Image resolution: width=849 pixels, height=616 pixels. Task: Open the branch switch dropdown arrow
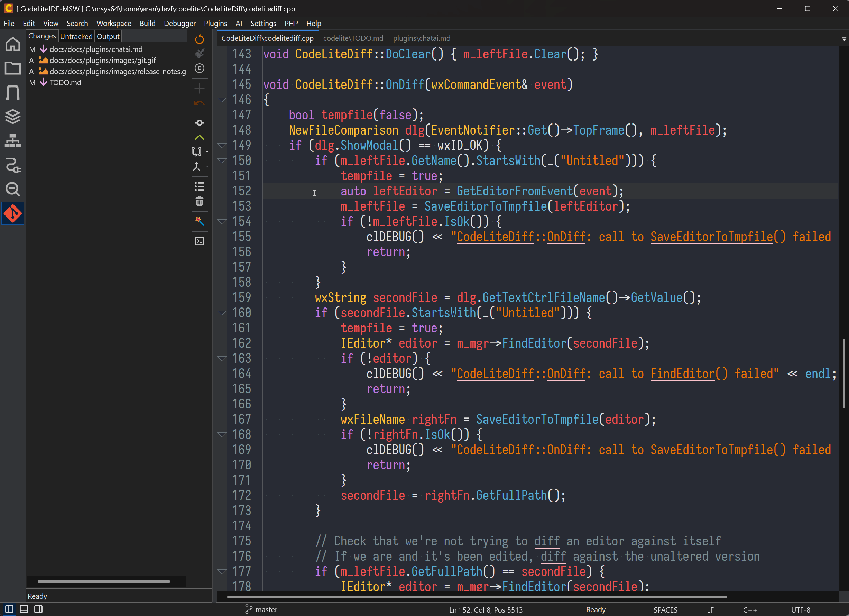click(x=207, y=151)
